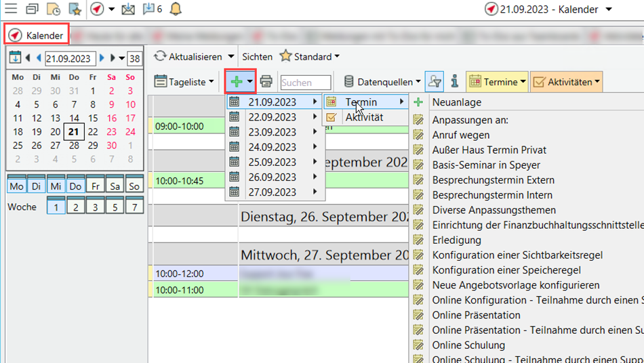Open the Datenquellen dropdown
The image size is (644, 363).
pyautogui.click(x=382, y=82)
